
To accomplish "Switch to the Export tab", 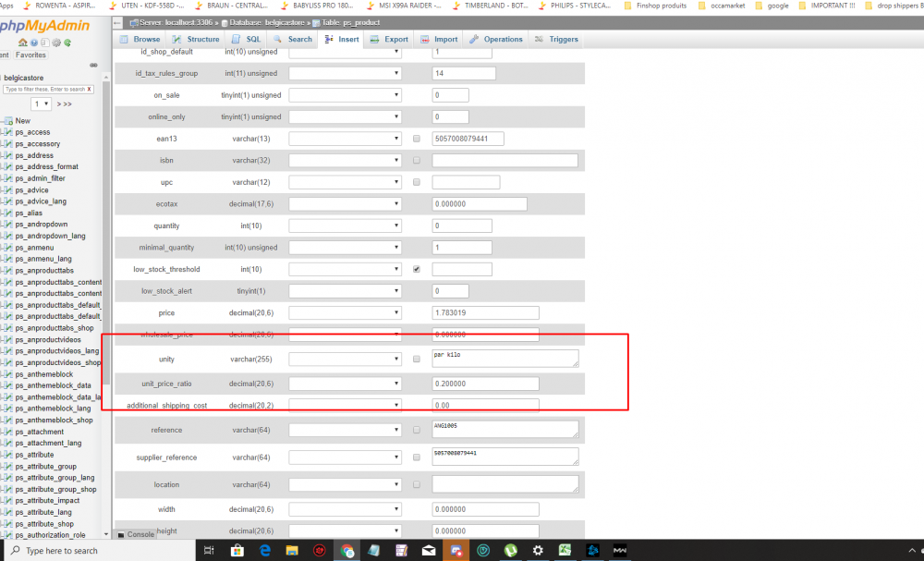I will click(389, 40).
